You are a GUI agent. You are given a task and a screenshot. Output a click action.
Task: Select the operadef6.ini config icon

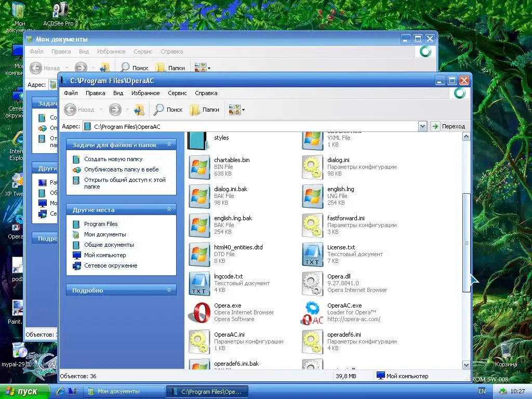(x=312, y=342)
